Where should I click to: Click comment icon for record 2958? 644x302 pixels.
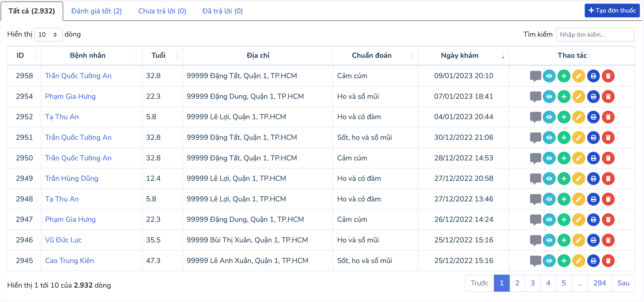point(535,76)
